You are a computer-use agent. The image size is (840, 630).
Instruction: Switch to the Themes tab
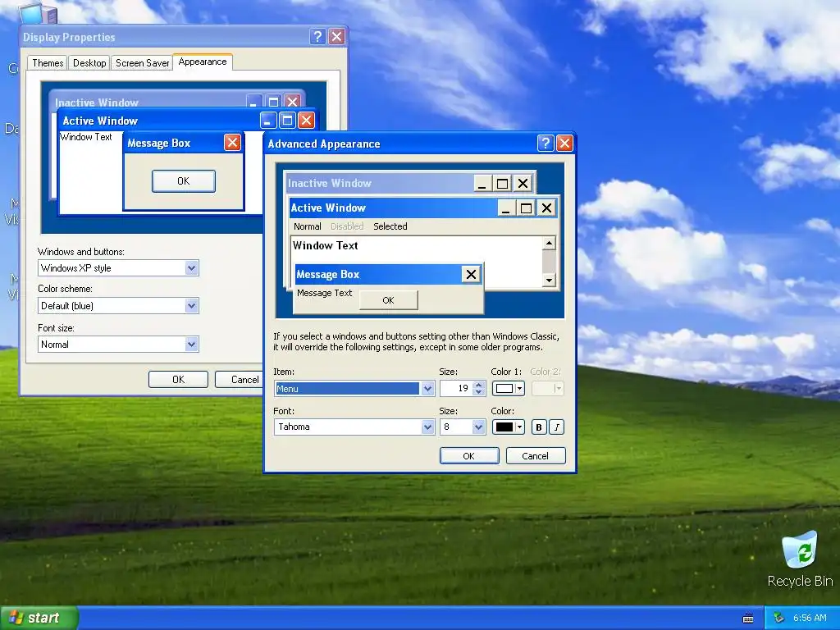pyautogui.click(x=48, y=62)
